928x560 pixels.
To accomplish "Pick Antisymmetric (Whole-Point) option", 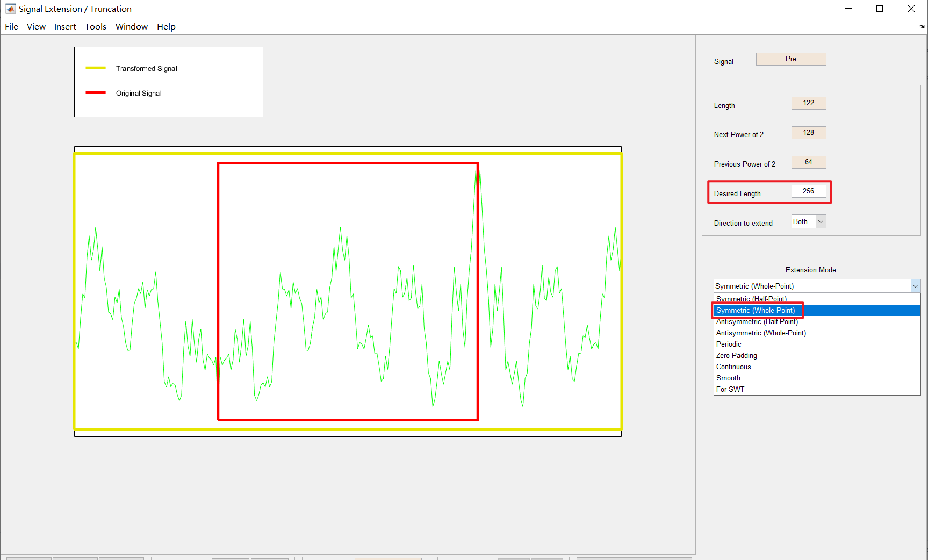I will [761, 333].
